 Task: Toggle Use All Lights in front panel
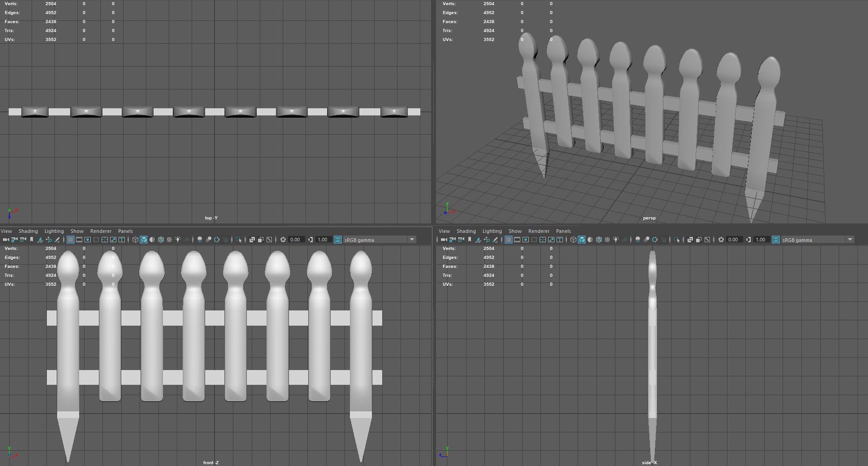pos(178,240)
